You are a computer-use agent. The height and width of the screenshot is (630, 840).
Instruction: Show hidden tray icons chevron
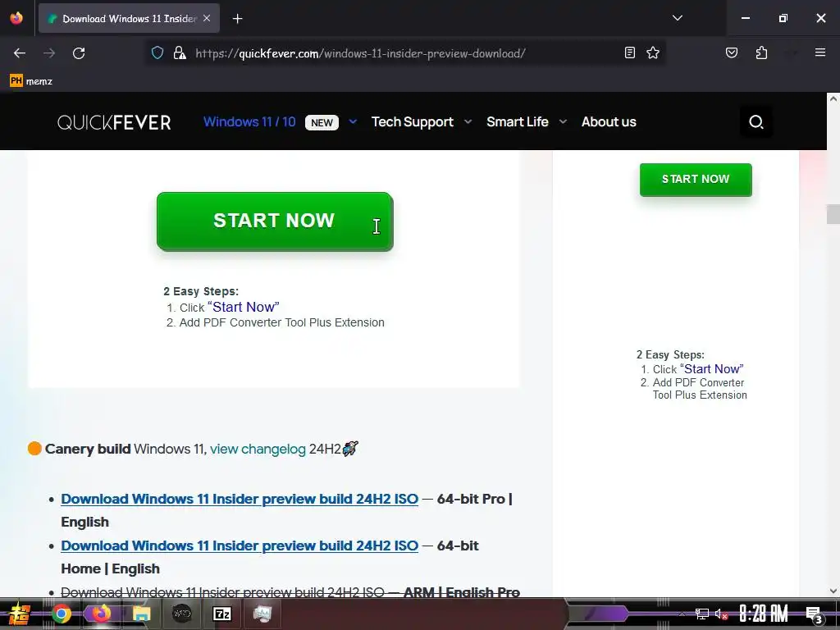(x=682, y=614)
